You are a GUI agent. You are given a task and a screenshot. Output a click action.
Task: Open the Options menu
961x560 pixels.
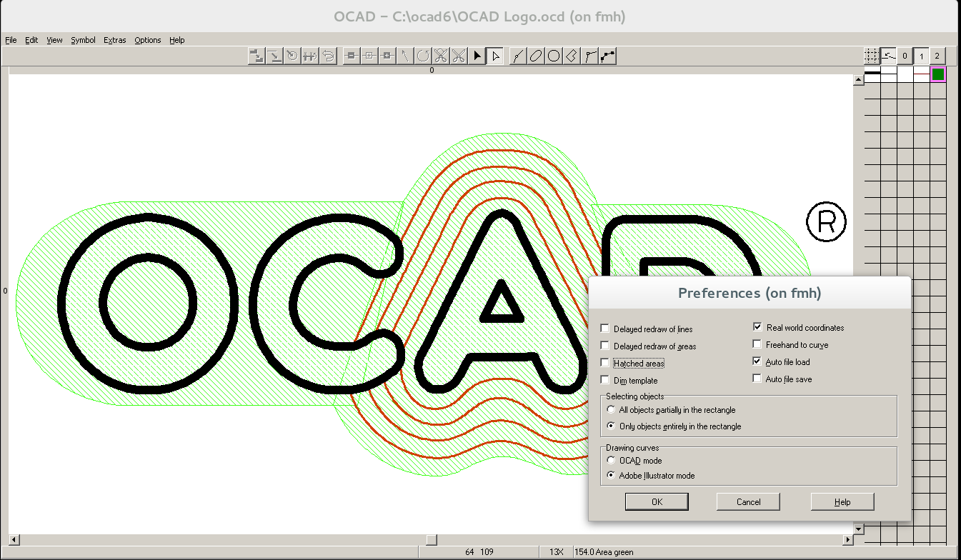(148, 40)
